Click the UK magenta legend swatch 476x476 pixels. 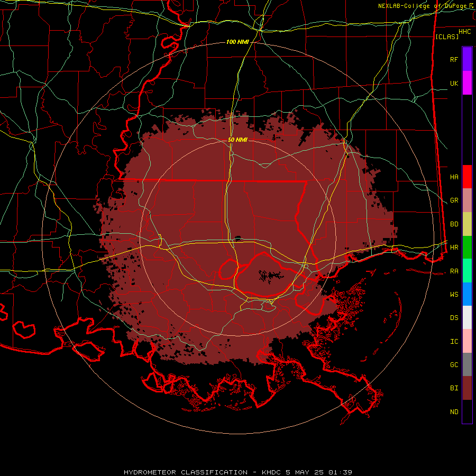(467, 83)
